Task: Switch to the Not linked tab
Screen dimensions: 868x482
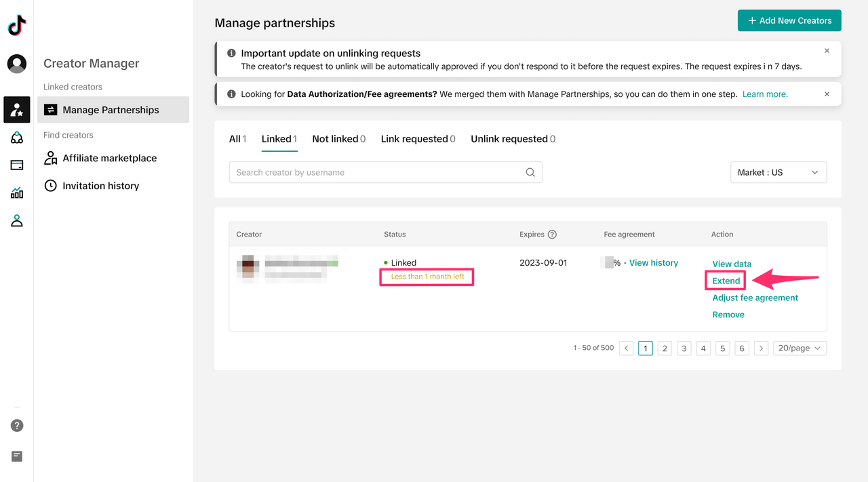Action: [338, 139]
